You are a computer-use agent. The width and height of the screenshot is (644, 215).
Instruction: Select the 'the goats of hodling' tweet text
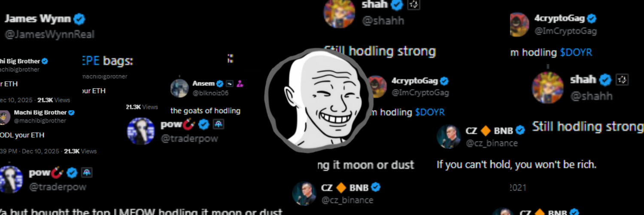205,111
